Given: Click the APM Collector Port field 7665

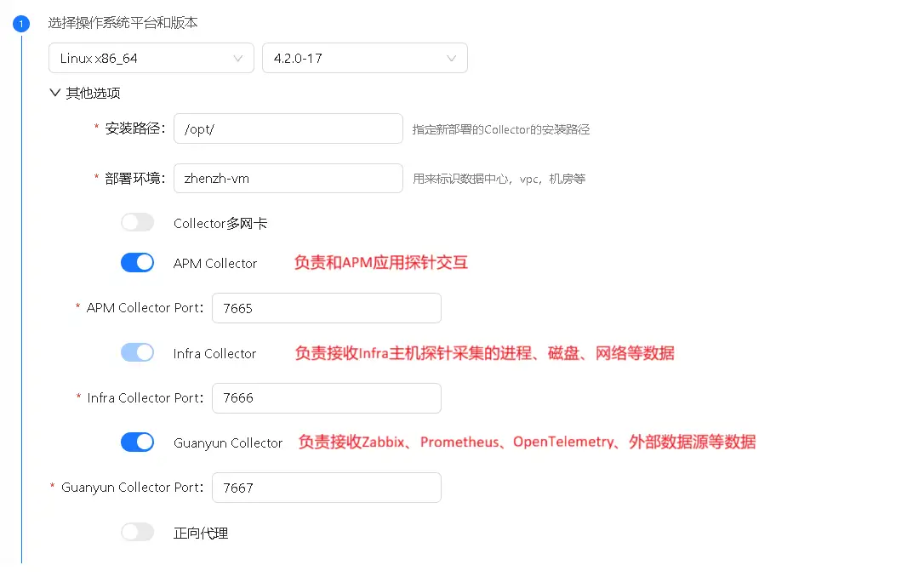Looking at the screenshot, I should 326,308.
